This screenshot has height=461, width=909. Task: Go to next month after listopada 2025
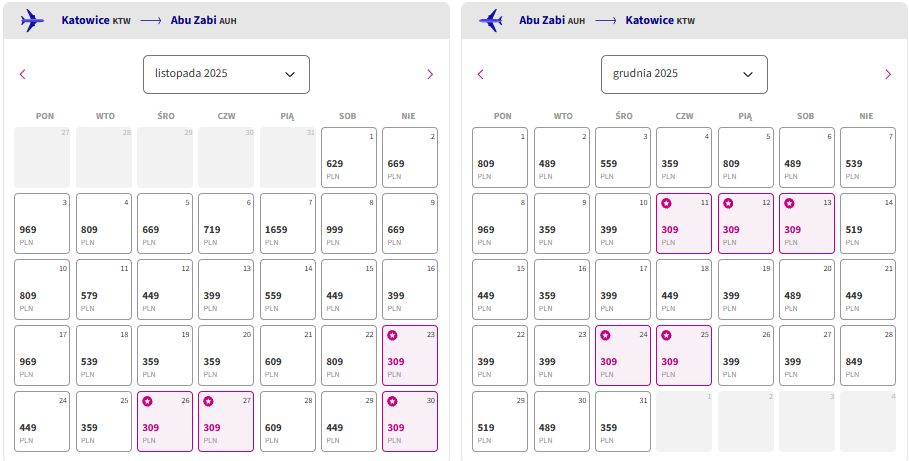click(x=430, y=74)
